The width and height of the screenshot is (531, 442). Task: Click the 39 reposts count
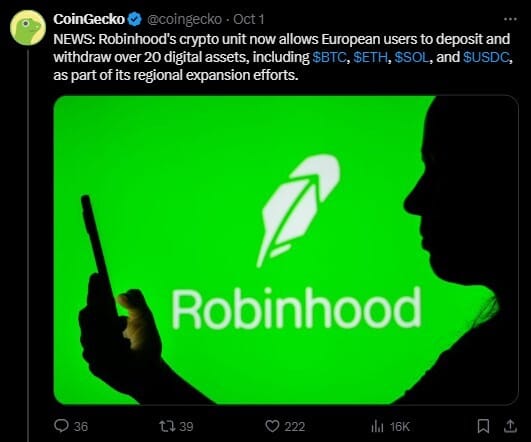point(186,426)
